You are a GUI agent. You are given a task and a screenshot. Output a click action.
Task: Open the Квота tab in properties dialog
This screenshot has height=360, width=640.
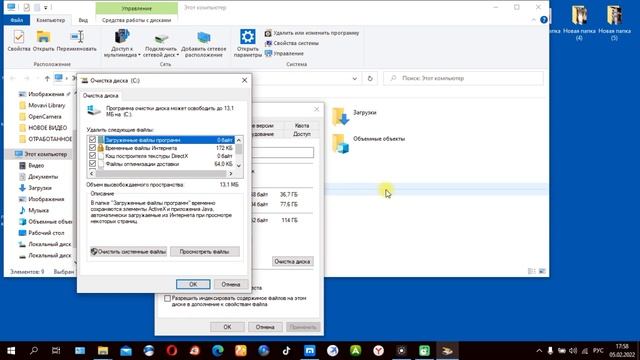click(302, 126)
